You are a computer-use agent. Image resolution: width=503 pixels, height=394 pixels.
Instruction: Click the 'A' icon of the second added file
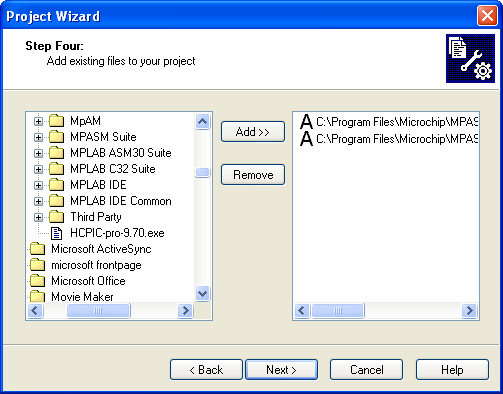(306, 139)
